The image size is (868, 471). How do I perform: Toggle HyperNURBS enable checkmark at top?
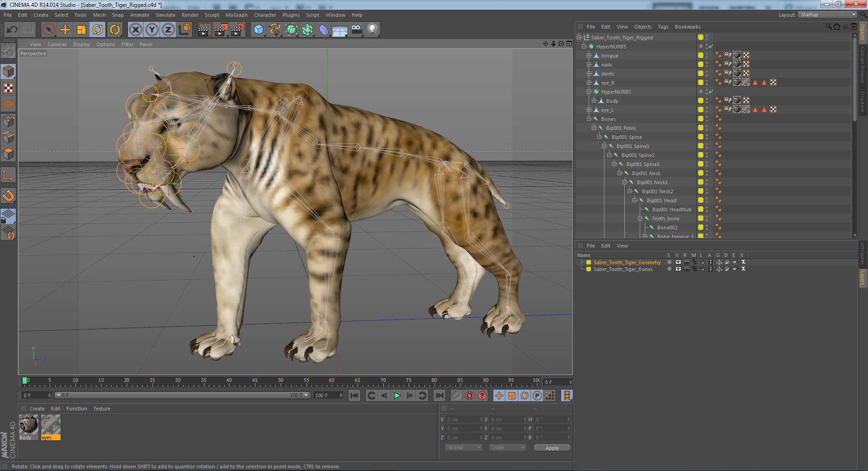coord(711,47)
